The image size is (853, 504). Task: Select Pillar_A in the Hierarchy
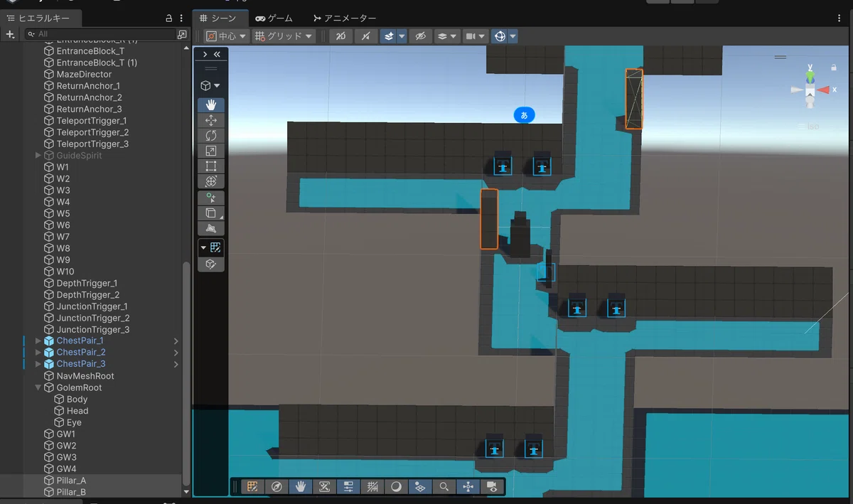click(x=71, y=481)
